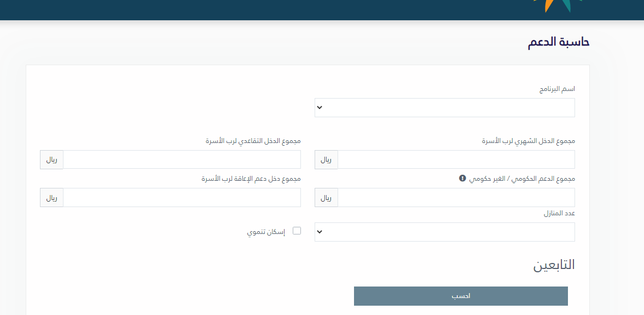Select the مجموع الدعم الحكومي input box
Image resolution: width=644 pixels, height=315 pixels.
tap(456, 198)
